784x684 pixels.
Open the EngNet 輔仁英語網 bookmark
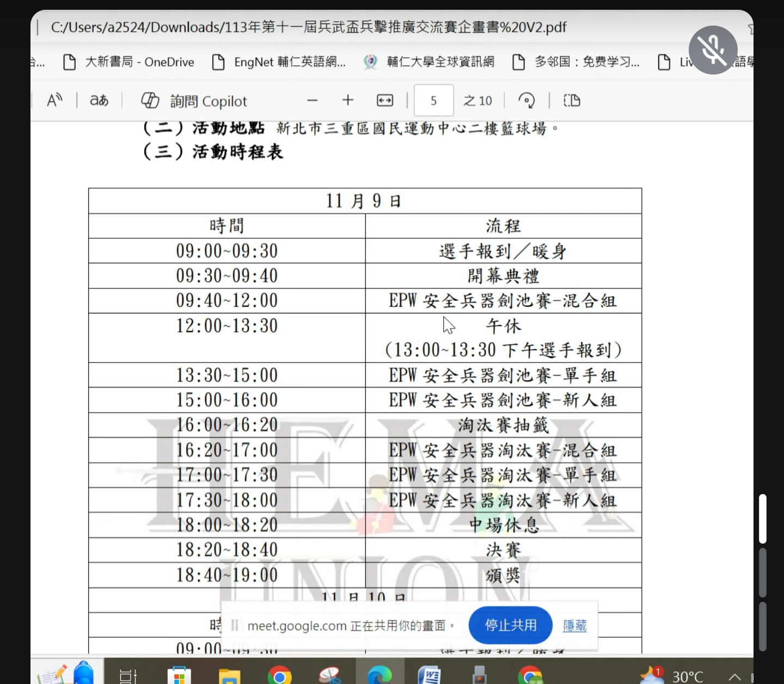click(x=279, y=62)
